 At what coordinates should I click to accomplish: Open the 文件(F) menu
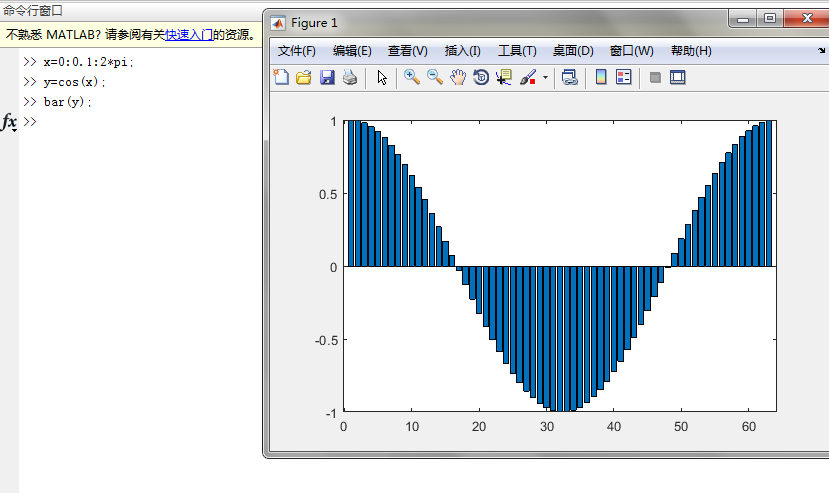tap(297, 51)
